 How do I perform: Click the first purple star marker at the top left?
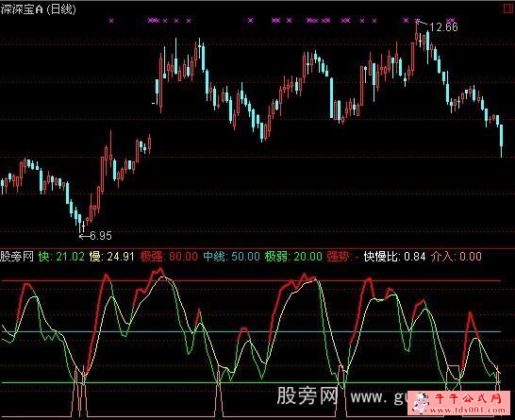coord(111,21)
